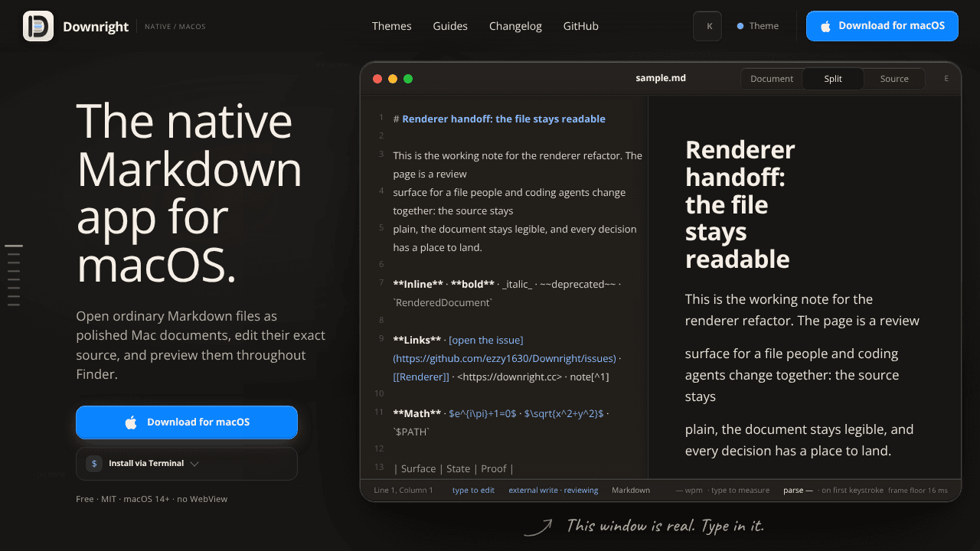The image size is (980, 551).
Task: Click the dollar-sign terminal icon
Action: 93,464
